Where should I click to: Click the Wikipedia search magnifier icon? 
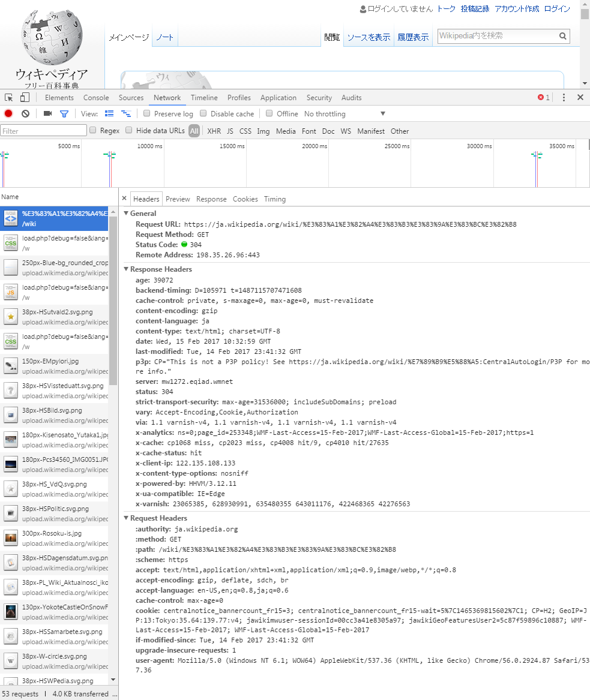pyautogui.click(x=563, y=36)
